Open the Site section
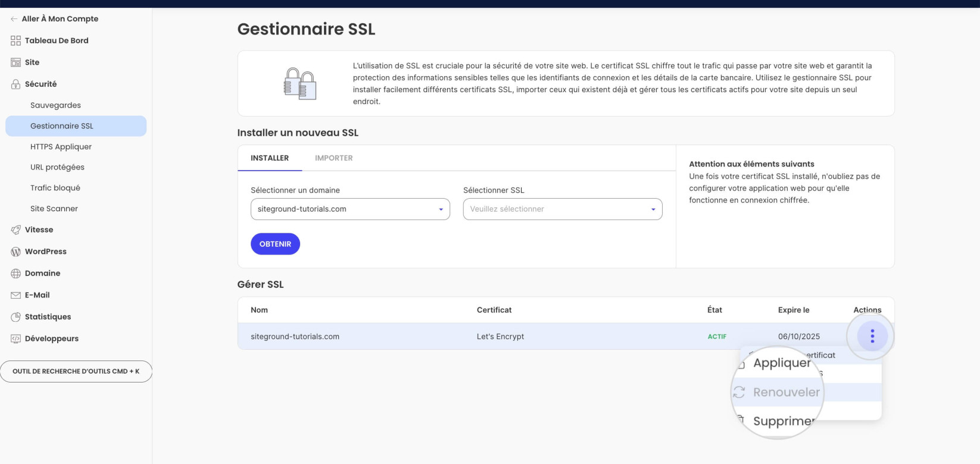This screenshot has width=980, height=464. tap(32, 62)
